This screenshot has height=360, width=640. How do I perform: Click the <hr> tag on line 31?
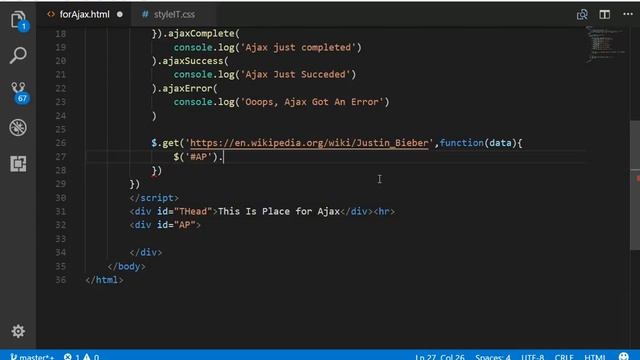click(x=384, y=211)
